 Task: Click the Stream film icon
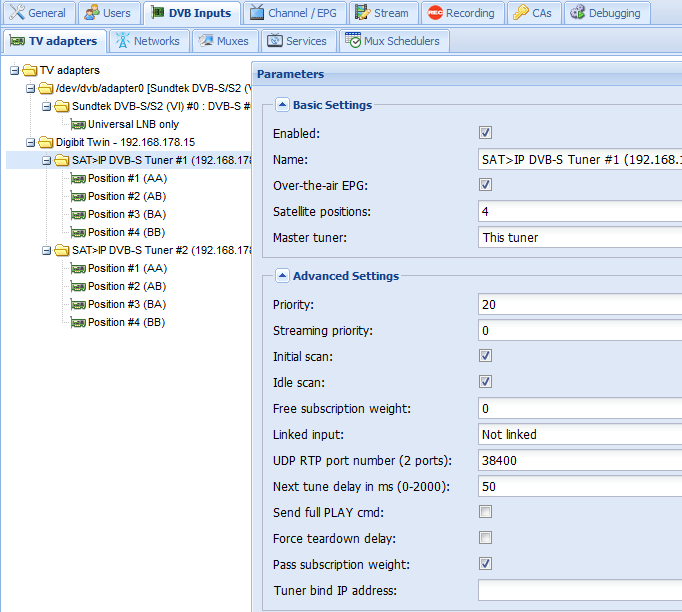pyautogui.click(x=362, y=13)
